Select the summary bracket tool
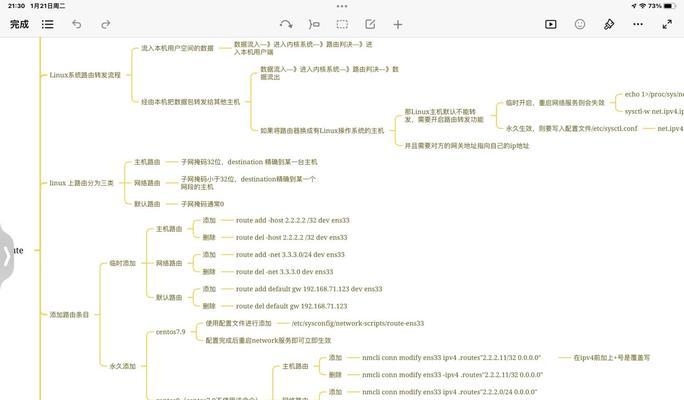This screenshot has height=400, width=684. (x=314, y=24)
